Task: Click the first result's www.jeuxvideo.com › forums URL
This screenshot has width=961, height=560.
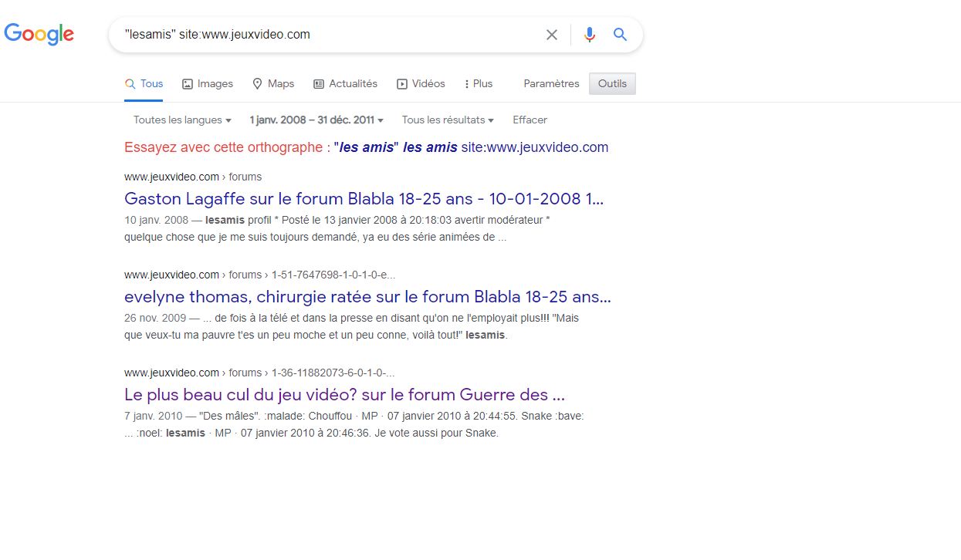Action: pos(193,177)
